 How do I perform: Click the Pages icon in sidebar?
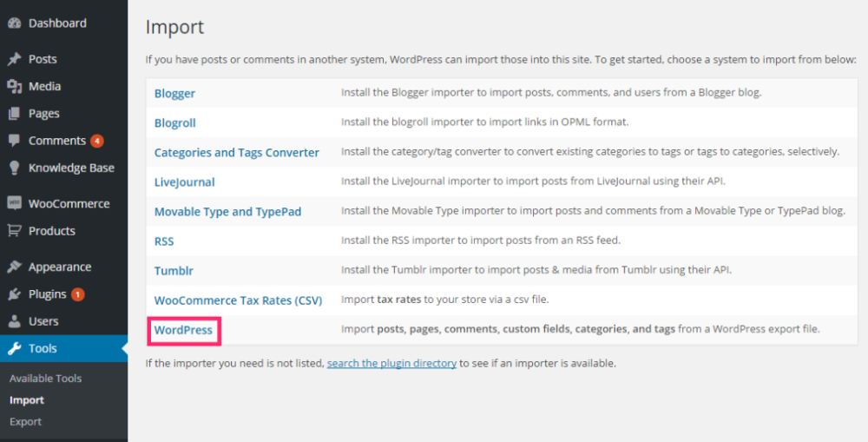point(14,113)
